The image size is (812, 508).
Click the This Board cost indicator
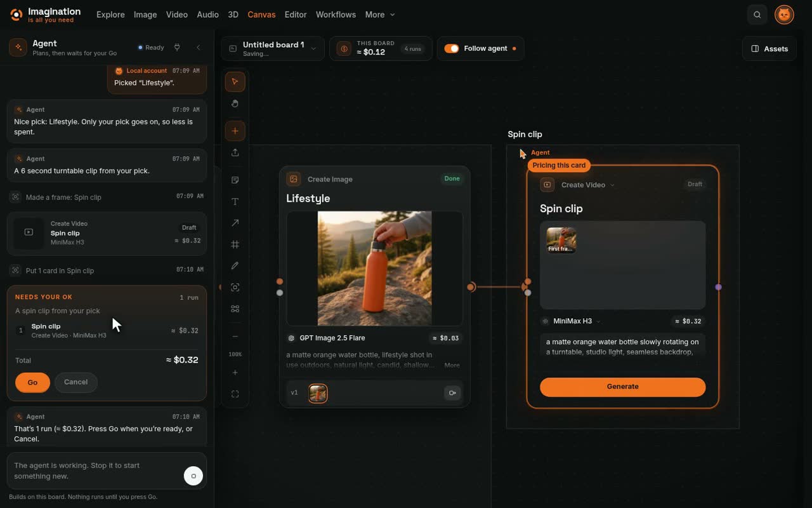pos(381,48)
